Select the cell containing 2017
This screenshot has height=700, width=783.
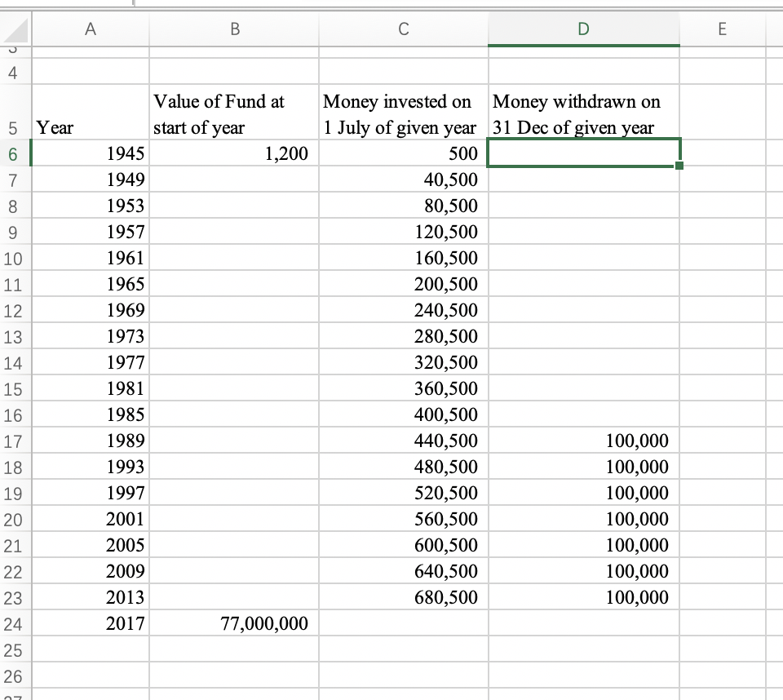(91, 623)
